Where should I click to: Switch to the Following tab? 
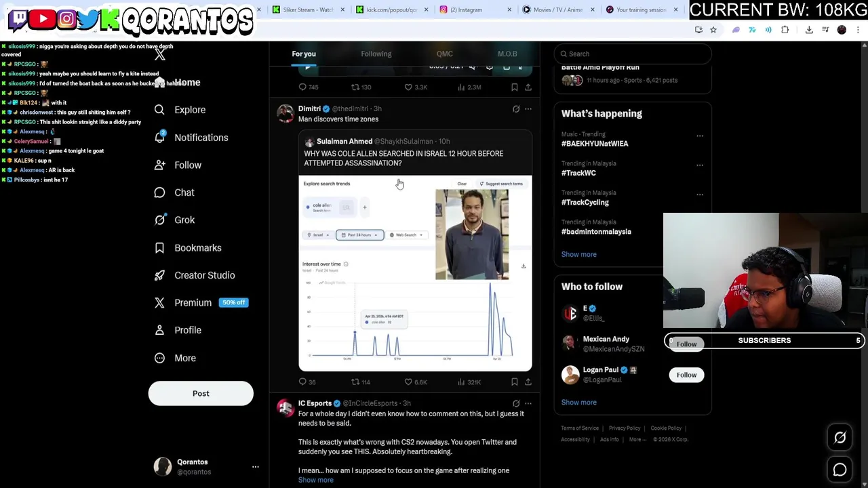(x=376, y=54)
